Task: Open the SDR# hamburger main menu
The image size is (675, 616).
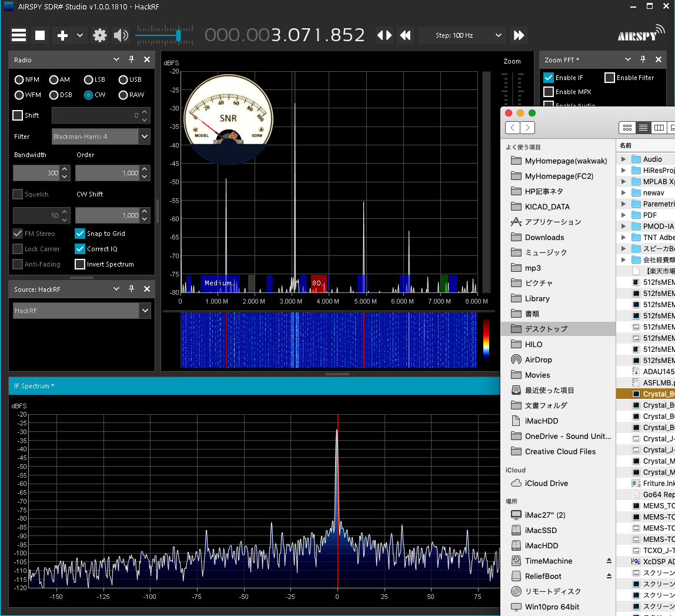Action: pos(18,35)
